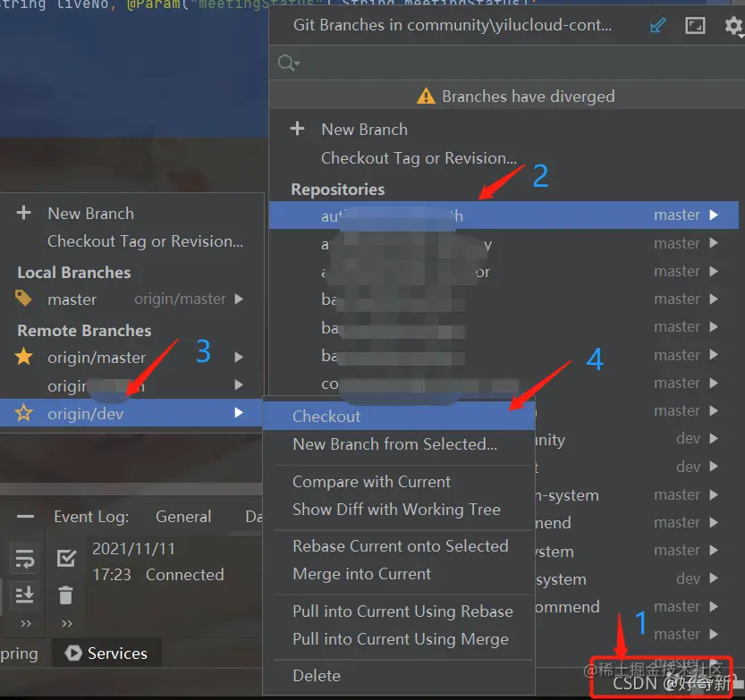Click the '2021/11/11' date in Event Log
This screenshot has width=745, height=700.
click(133, 549)
